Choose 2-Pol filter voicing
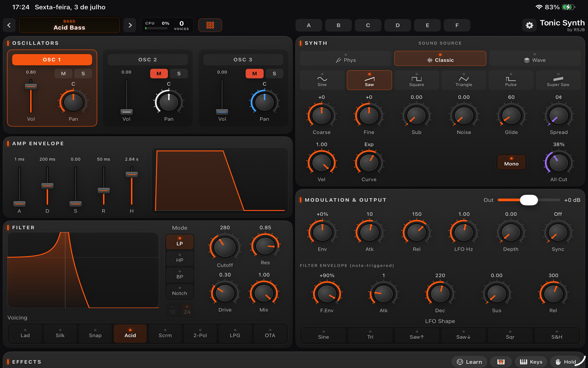The image size is (588, 368). (x=200, y=333)
